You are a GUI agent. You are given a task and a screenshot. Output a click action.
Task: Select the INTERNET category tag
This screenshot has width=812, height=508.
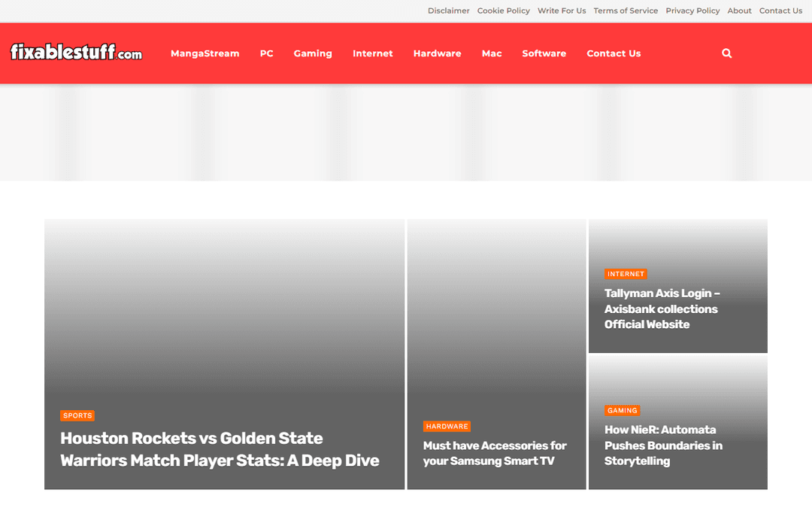(626, 274)
